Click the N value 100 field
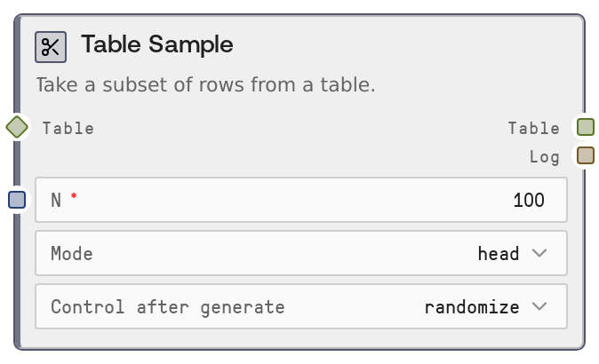Screen dimensions: 599x364 (x=528, y=201)
